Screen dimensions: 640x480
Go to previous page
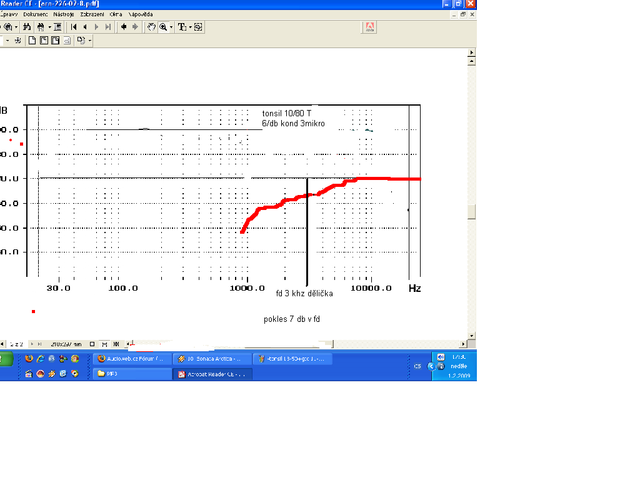pos(85,27)
